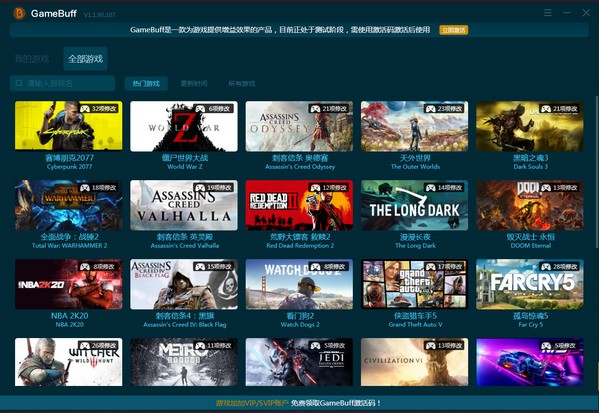
Task: Open the Assassin's Creed Odyssey cover
Action: tap(299, 126)
